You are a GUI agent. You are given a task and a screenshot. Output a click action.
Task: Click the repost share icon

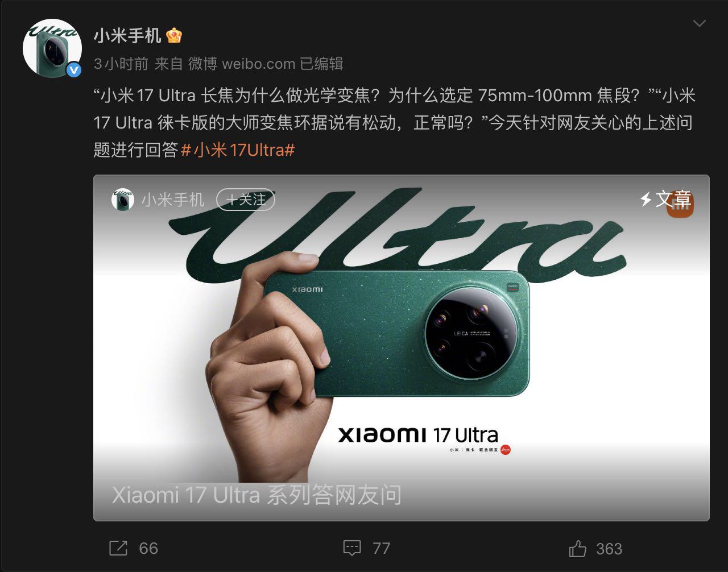click(x=118, y=548)
